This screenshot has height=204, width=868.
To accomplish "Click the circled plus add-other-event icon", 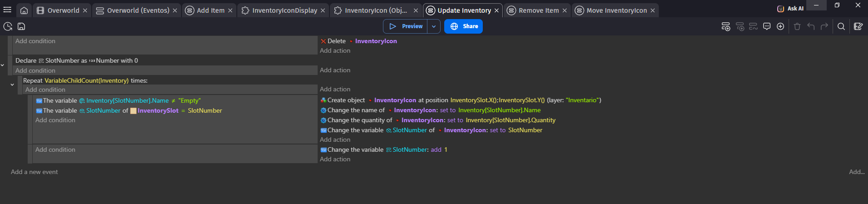I will click(x=780, y=26).
